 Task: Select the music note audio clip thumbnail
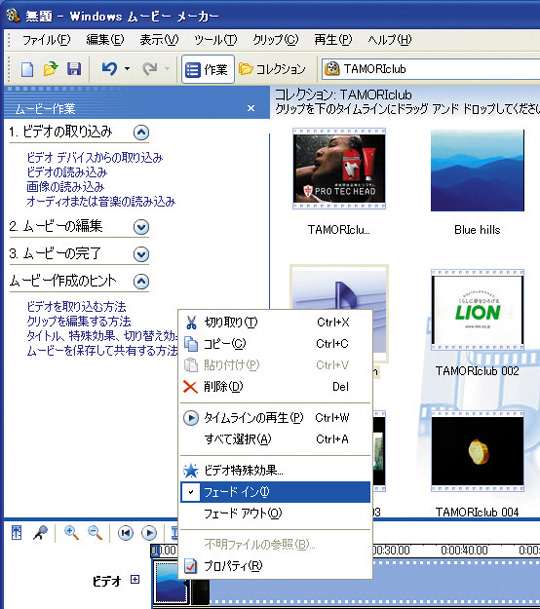coord(339,289)
